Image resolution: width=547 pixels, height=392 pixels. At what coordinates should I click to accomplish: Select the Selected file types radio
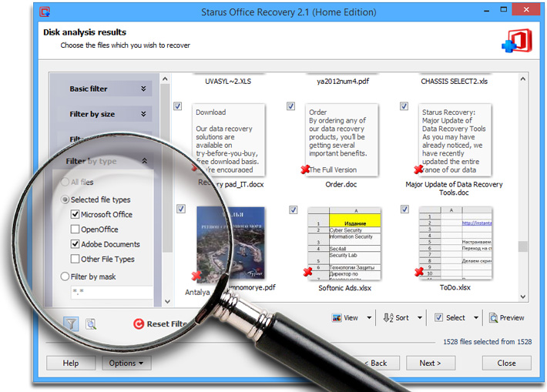pos(65,199)
